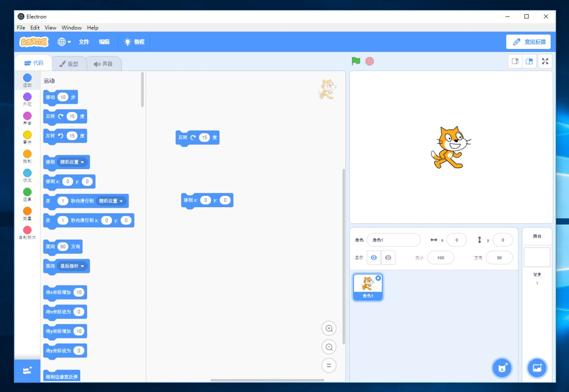Select the 侦测 block category
Viewport: 569px width, 392px height.
pos(27,176)
